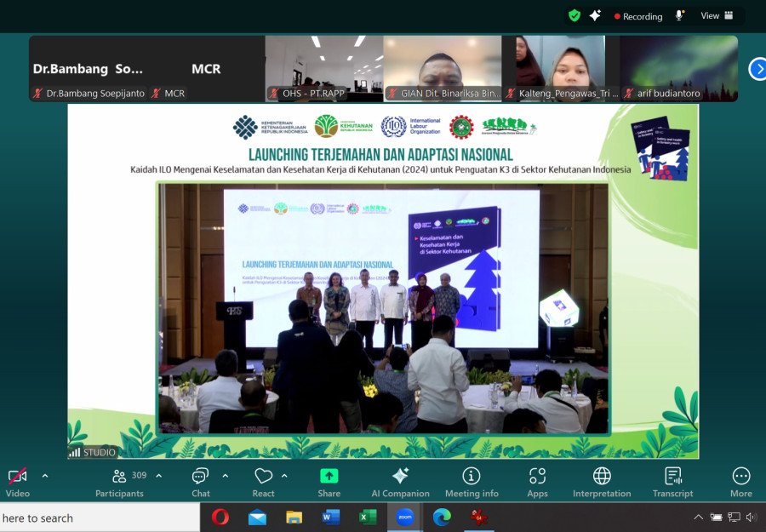Open Meeting info
Screen dimensions: 766x532
(x=472, y=482)
